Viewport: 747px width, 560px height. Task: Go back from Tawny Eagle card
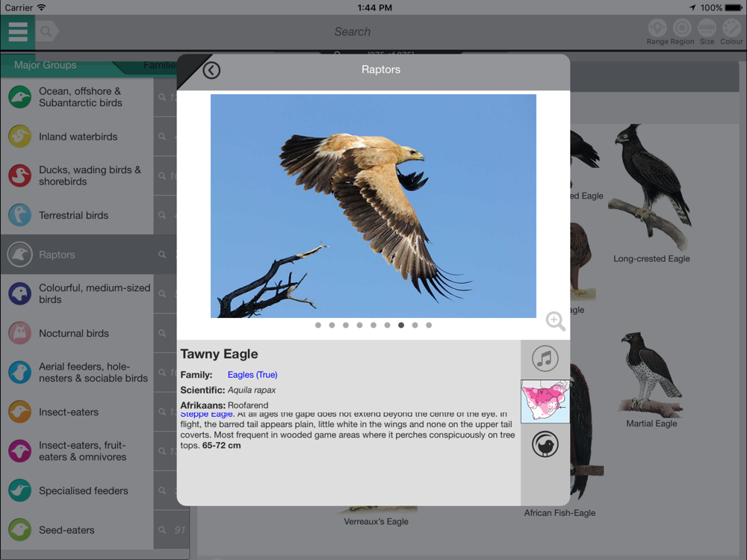211,70
